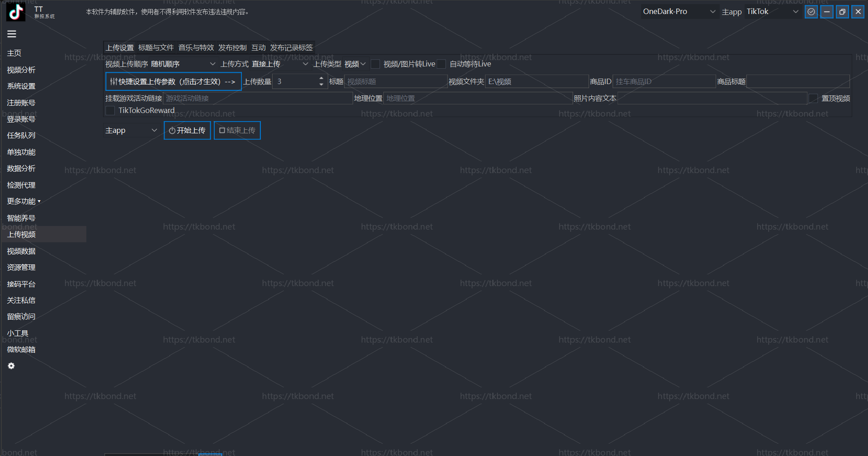Toggle the hamburger sidebar menu

tap(12, 34)
